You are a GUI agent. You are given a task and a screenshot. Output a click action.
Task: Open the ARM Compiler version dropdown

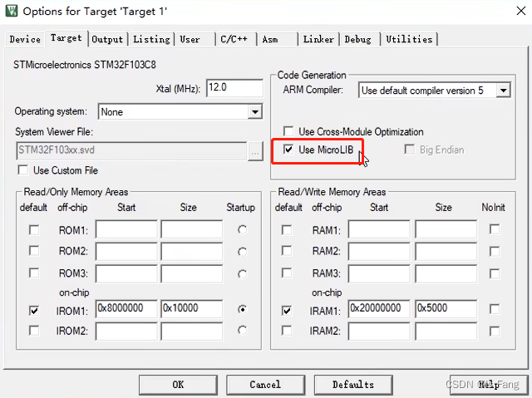[x=504, y=91]
